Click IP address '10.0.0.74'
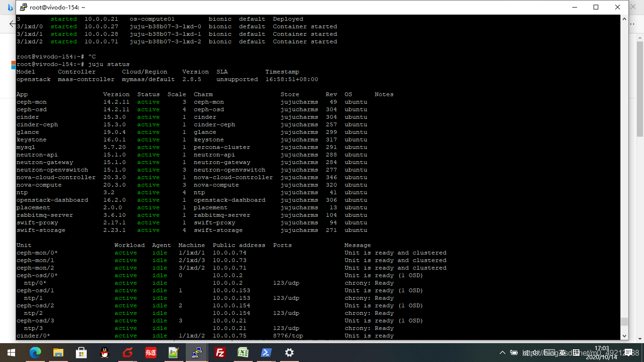This screenshot has height=362, width=644. point(230,253)
